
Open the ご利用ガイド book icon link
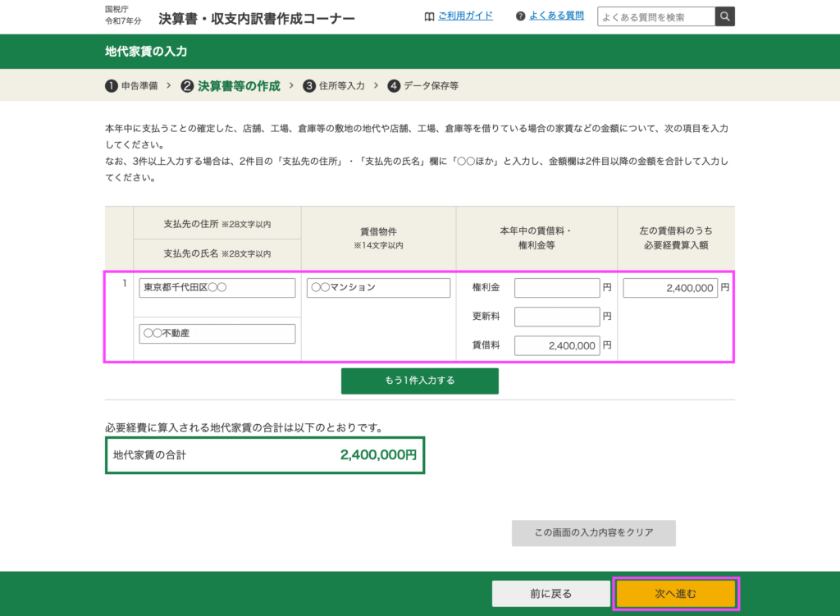tap(429, 16)
